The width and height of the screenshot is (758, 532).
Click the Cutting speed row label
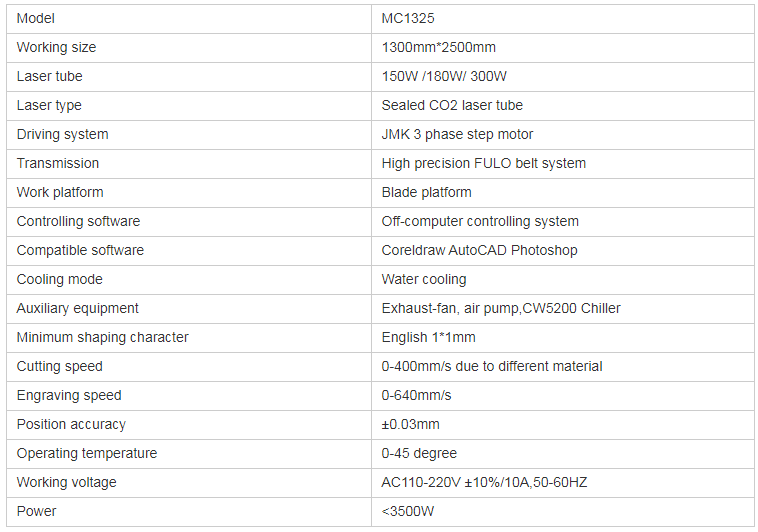point(60,366)
